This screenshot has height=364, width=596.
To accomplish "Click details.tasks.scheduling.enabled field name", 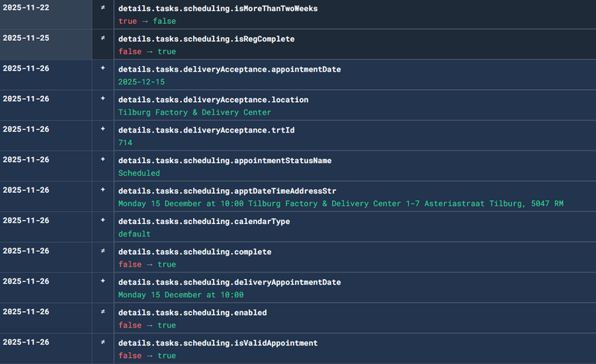I will (x=192, y=313).
